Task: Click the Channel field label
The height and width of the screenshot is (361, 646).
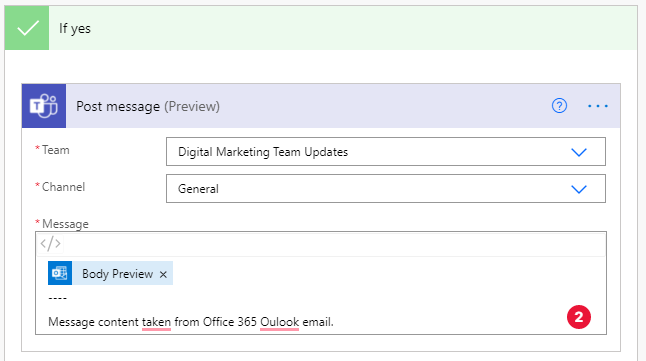Action: point(63,187)
